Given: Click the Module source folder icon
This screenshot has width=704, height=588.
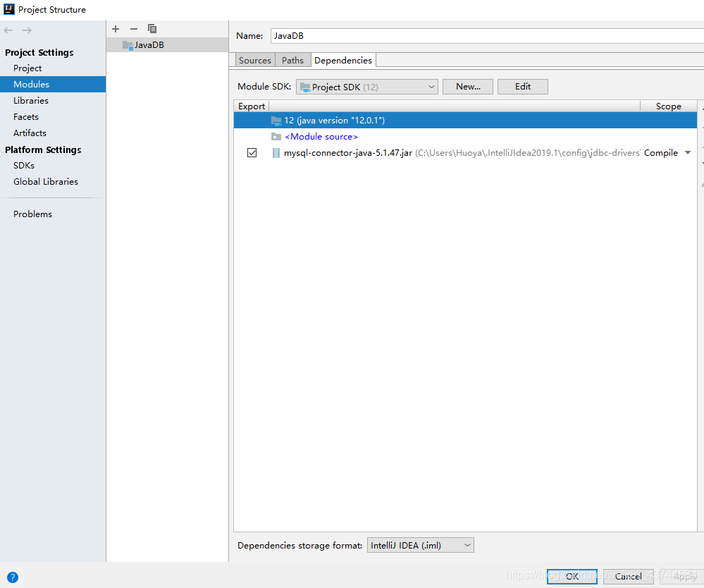Looking at the screenshot, I should click(276, 137).
